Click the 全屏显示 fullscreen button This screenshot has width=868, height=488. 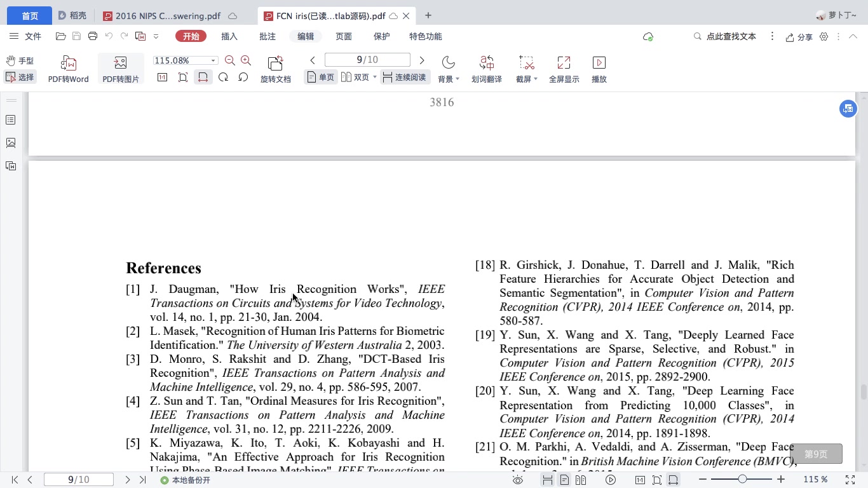[564, 69]
